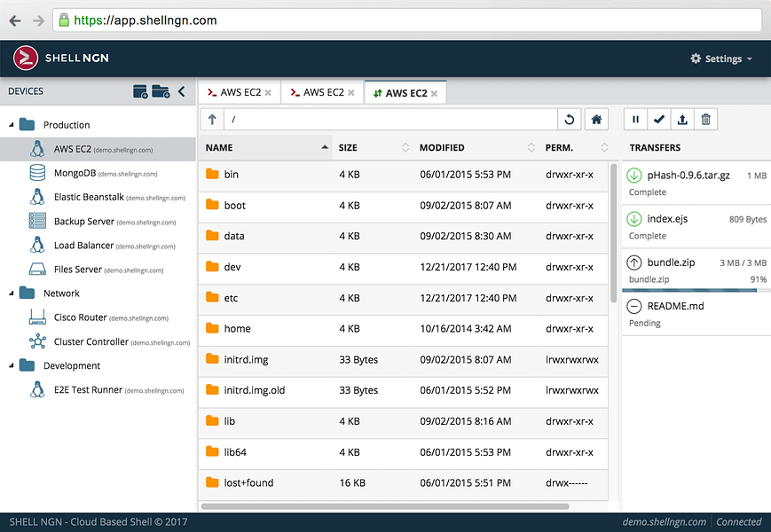Click the browser forward arrow
Screen dimensions: 771x532
(x=38, y=20)
